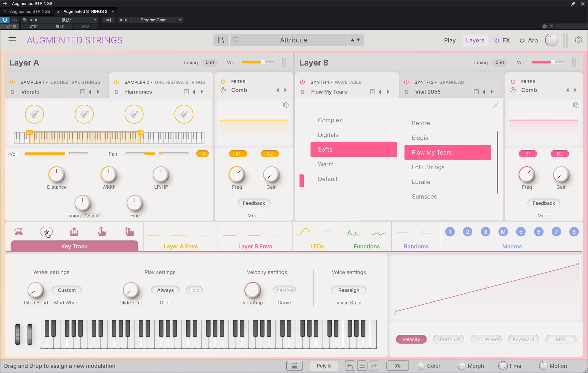Screen dimensions: 588x373
Task: Select next Visit 2055 preset arrow
Action: 492,92
